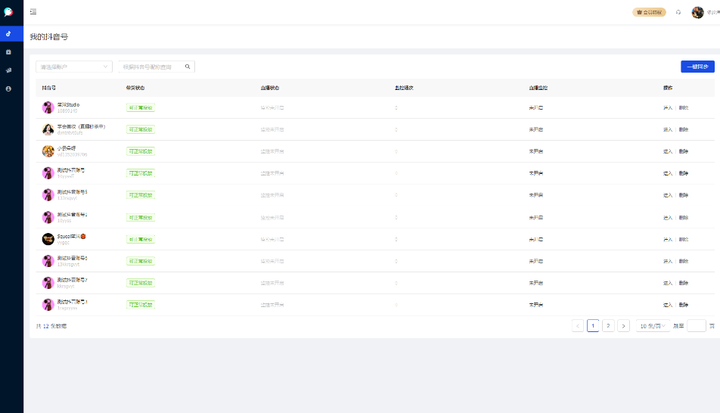
Task: Open the Douyin accounts sidebar icon
Action: [x=8, y=34]
